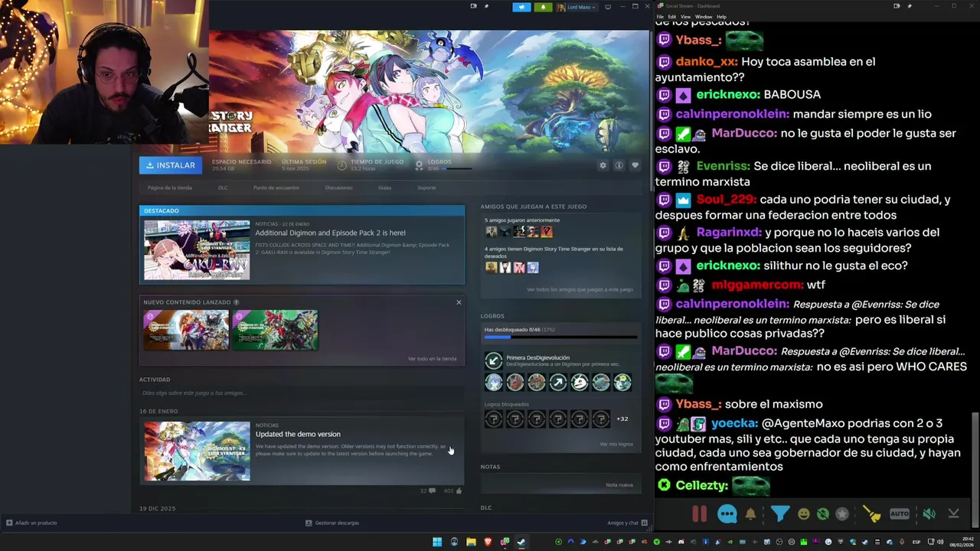Toggle the AUTO button in Social Stream
This screenshot has width=980, height=551.
tap(899, 514)
